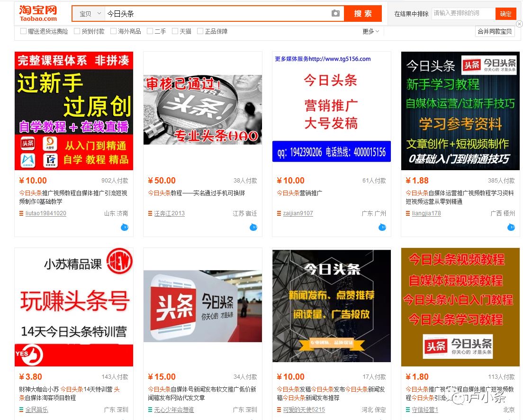Click shop icon beside liutao19841020
This screenshot has width=523, height=420.
pyautogui.click(x=21, y=213)
